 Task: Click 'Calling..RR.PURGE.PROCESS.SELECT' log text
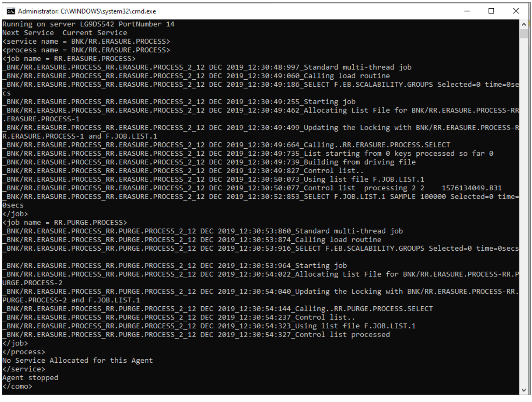point(364,309)
